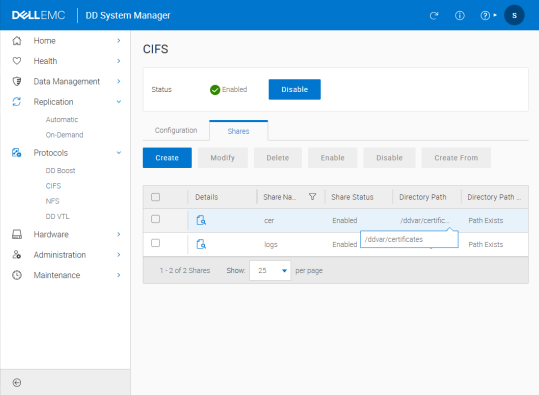Collapse the Protocols menu chevron
The width and height of the screenshot is (539, 395).
pos(119,153)
